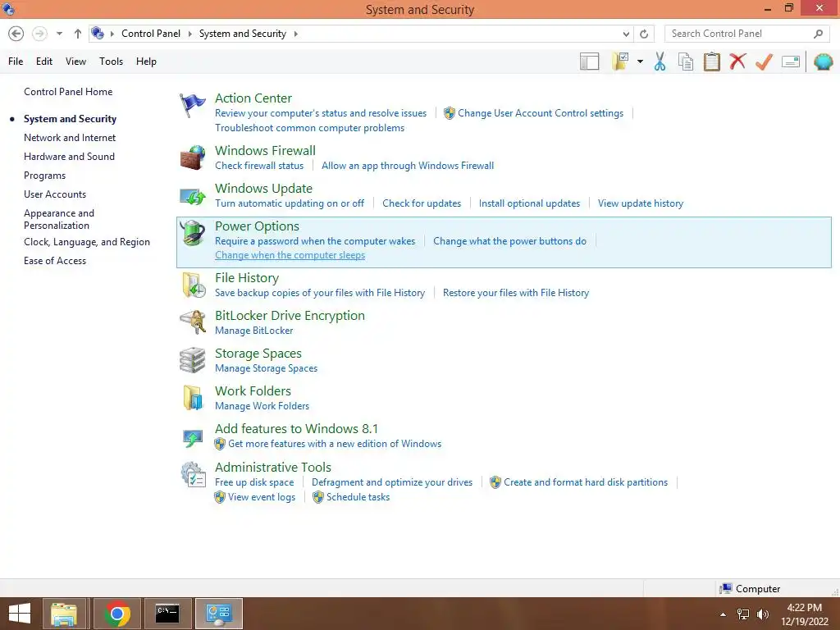Screen dimensions: 840x630
Task: Click Check for updates link
Action: point(422,203)
